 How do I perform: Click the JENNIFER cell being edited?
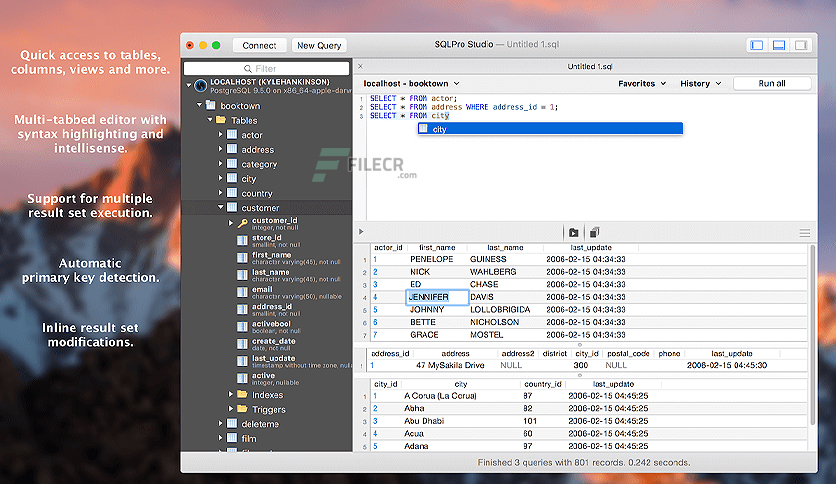[437, 297]
